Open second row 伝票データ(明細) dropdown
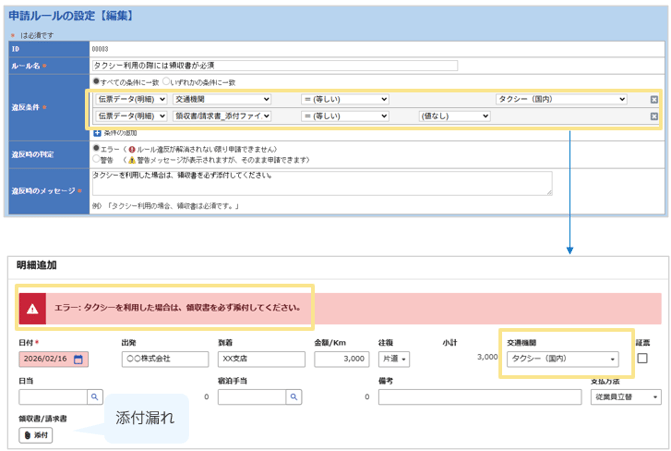Viewport: 671px width, 451px height. (131, 116)
